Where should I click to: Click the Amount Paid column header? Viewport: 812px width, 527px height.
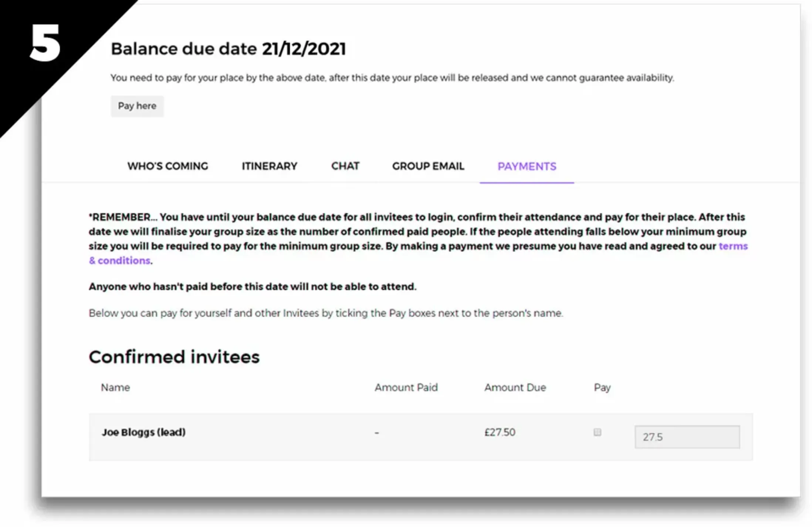406,387
